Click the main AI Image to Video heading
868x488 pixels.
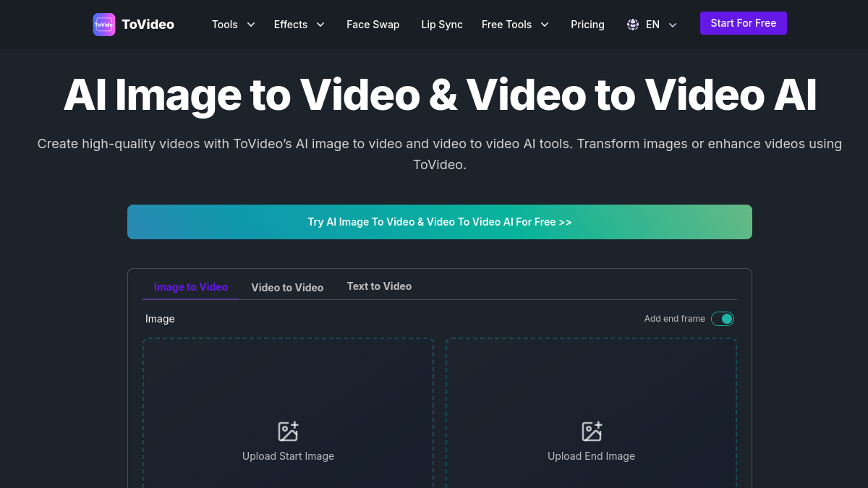tap(440, 95)
